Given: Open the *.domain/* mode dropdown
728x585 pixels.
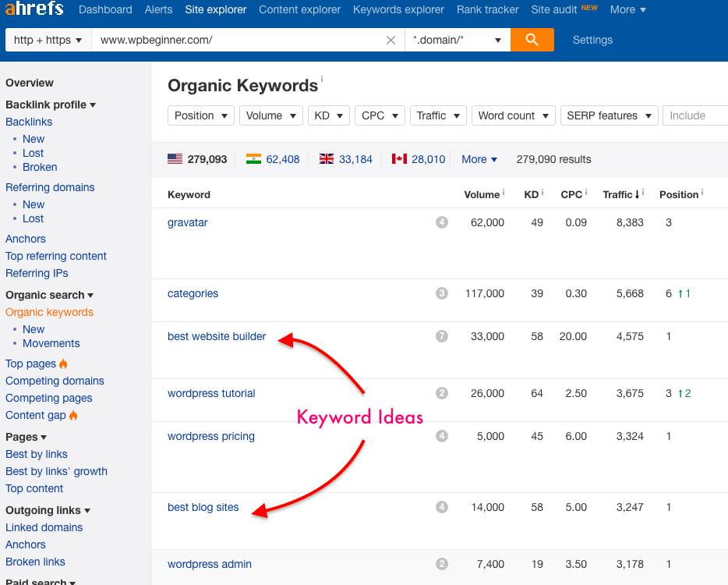Looking at the screenshot, I should pos(458,40).
